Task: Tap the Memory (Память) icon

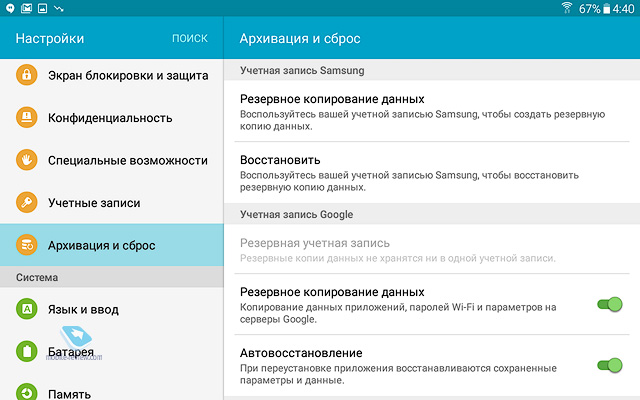Action: click(x=27, y=392)
